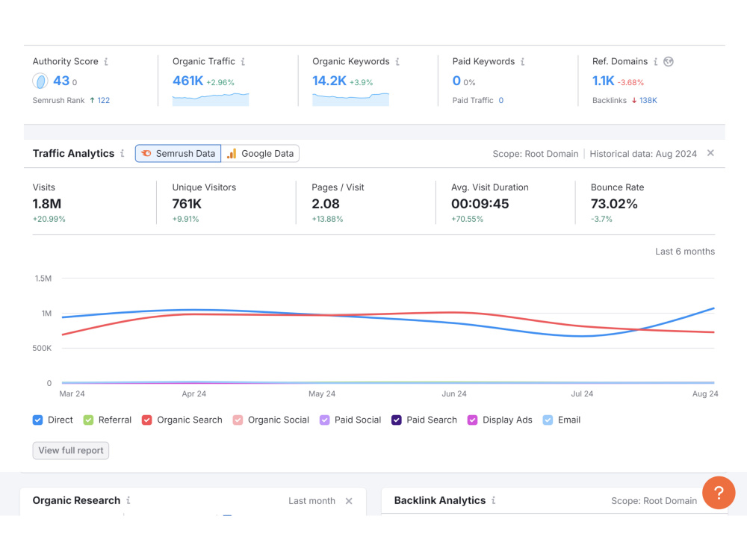Toggle the Referral traffic checkbox
Screen dimensions: 747x560
click(x=88, y=420)
